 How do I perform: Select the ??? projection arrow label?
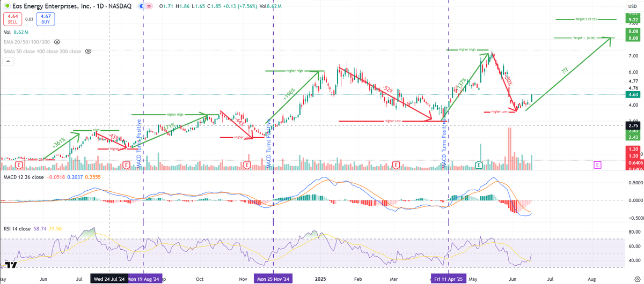(565, 71)
